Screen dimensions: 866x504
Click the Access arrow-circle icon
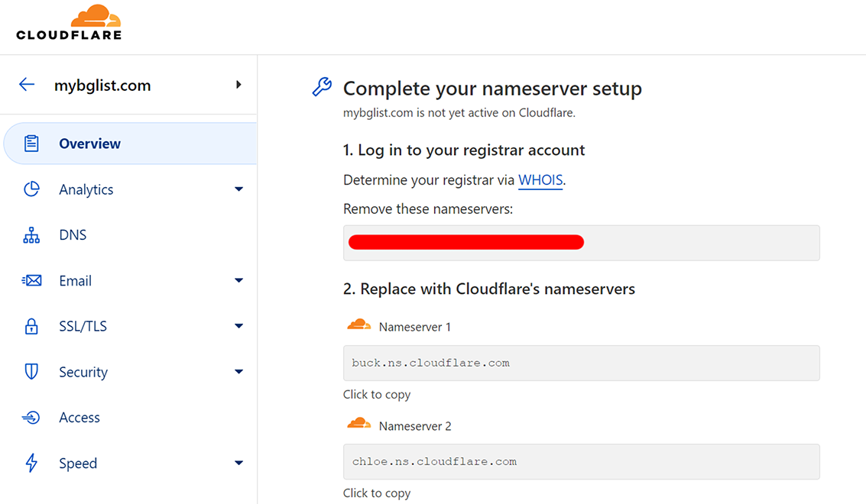pos(31,418)
